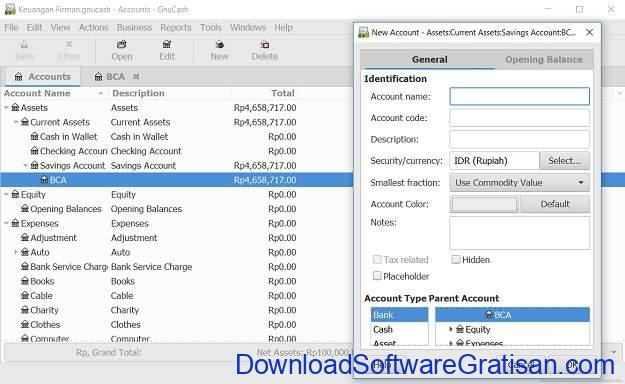Click the Bank Service Charge account icon
Image resolution: width=625 pixels, height=384 pixels.
tap(25, 266)
